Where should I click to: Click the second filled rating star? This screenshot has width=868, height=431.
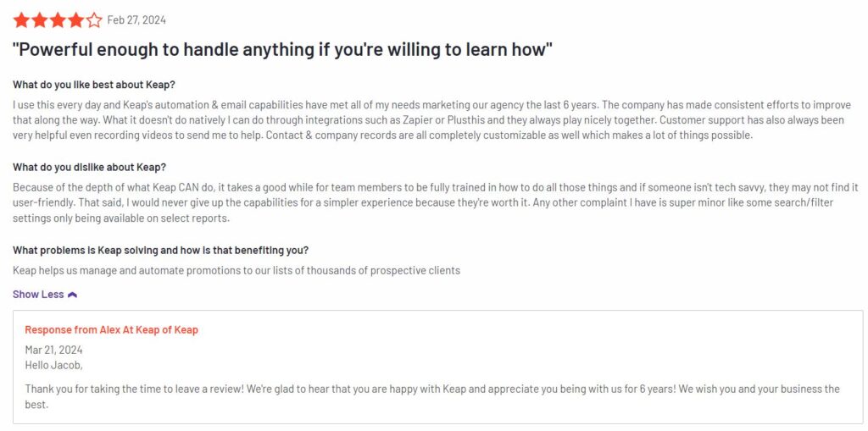tap(39, 20)
